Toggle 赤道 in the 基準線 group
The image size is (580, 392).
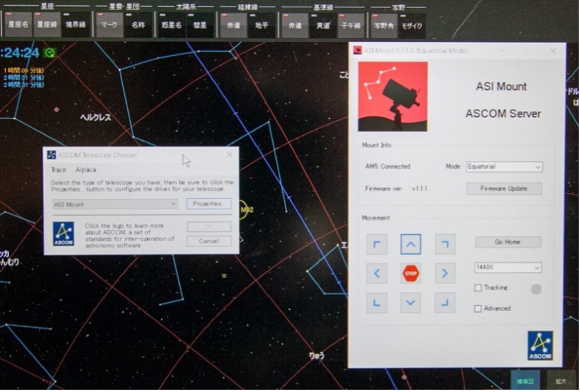coord(295,25)
